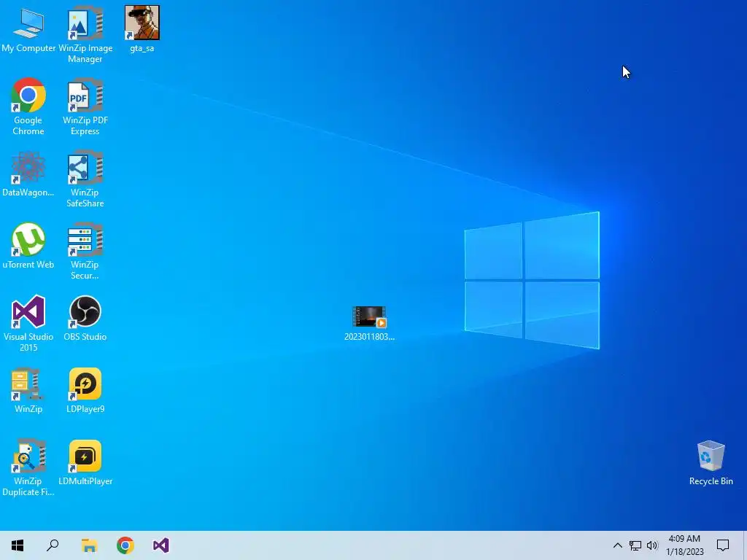
Task: Select the Google Chrome desktop shortcut
Action: point(28,106)
